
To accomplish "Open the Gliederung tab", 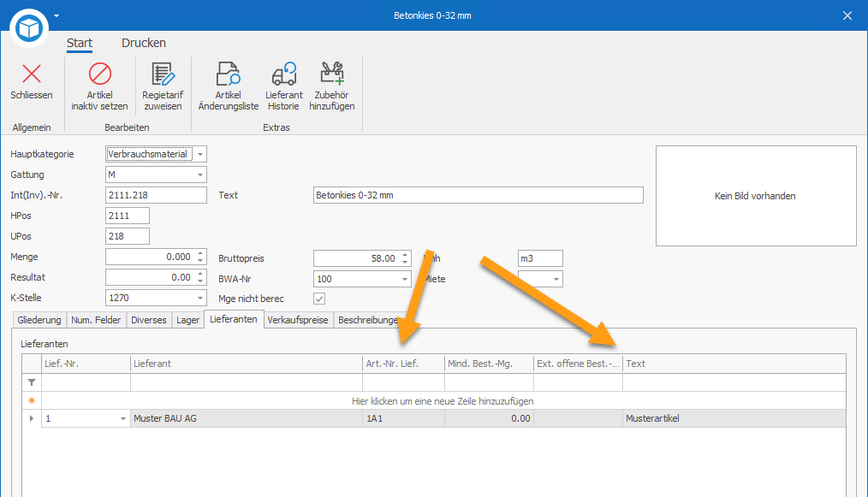I will click(39, 320).
